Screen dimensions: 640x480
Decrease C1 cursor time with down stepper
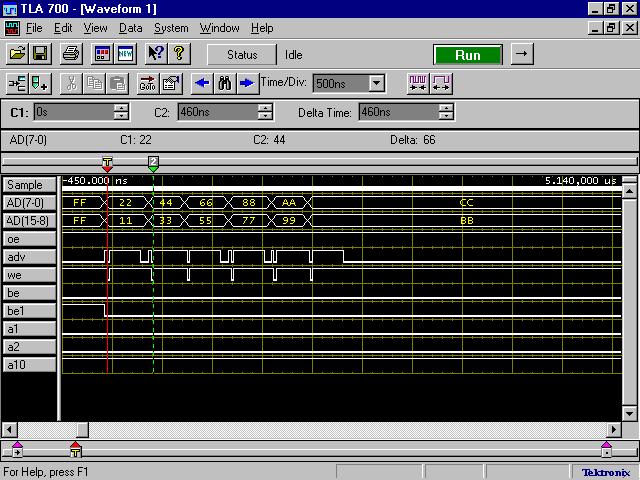pyautogui.click(x=121, y=116)
